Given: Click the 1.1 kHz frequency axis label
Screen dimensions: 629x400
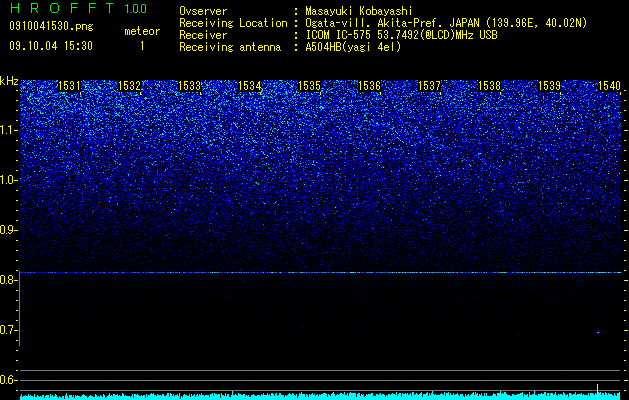Looking at the screenshot, I should (x=9, y=130).
